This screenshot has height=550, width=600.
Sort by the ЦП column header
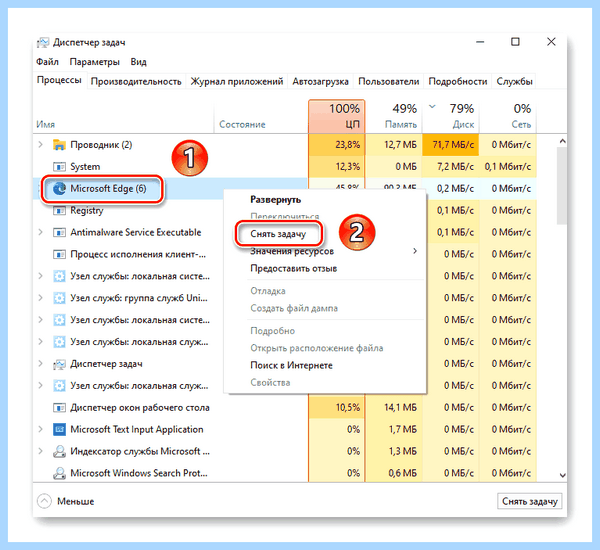coord(336,116)
